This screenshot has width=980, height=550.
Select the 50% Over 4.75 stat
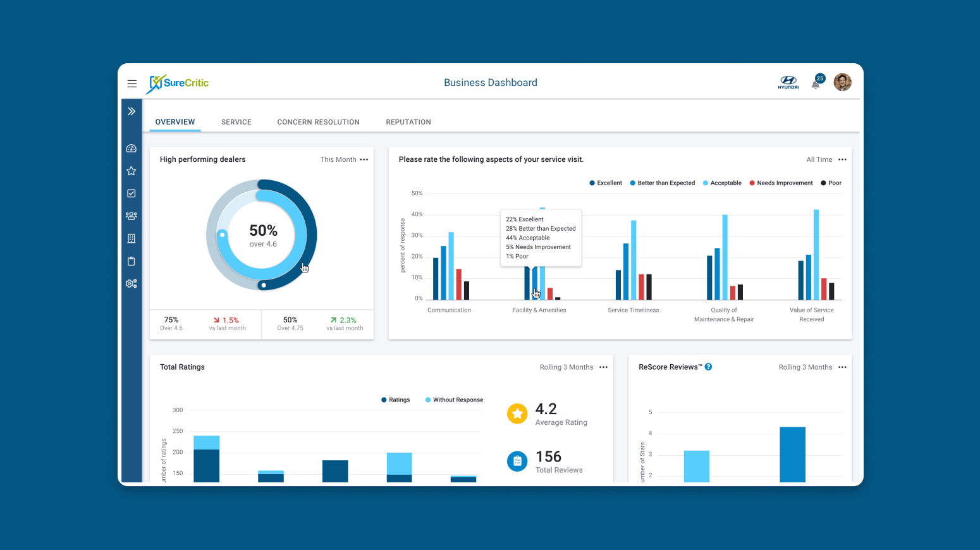tap(290, 324)
